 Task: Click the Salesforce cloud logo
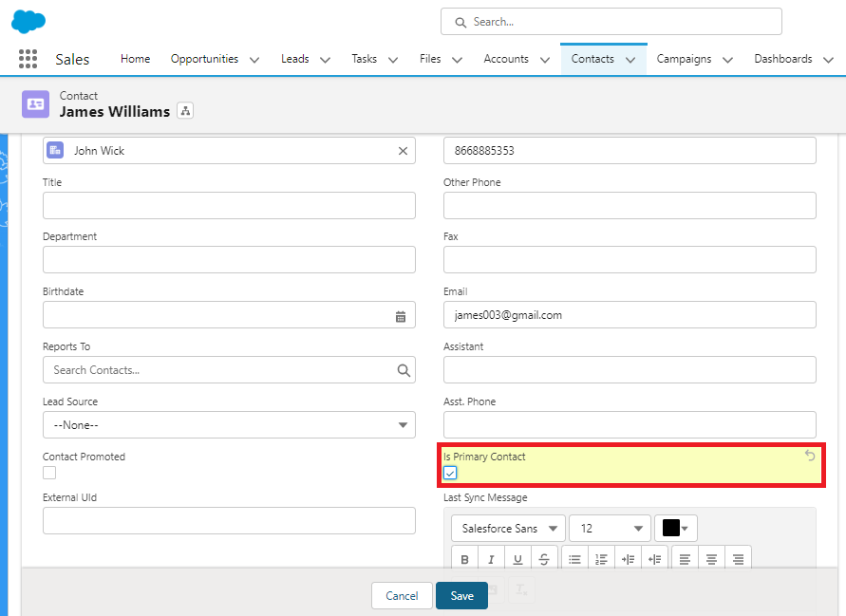click(x=28, y=22)
